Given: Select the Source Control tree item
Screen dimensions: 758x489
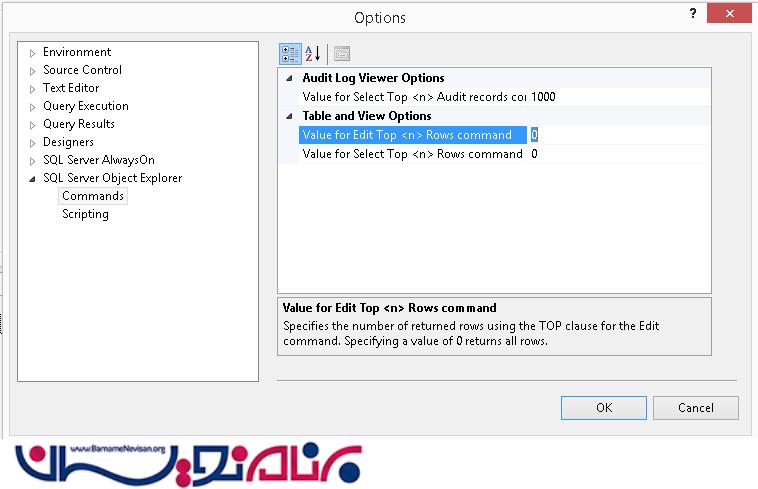Looking at the screenshot, I should click(x=82, y=70).
